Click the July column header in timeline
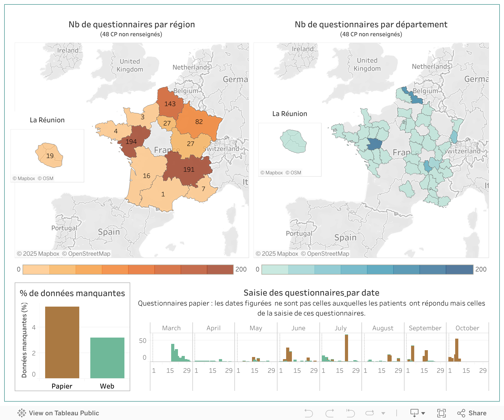Viewport: 504px width, 420px height. click(x=340, y=328)
